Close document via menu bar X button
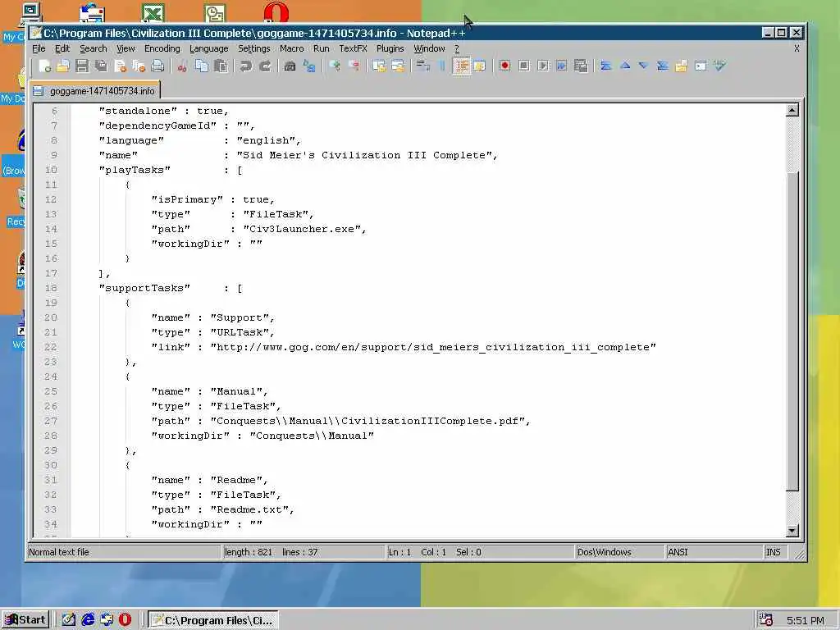This screenshot has height=630, width=840. [797, 48]
